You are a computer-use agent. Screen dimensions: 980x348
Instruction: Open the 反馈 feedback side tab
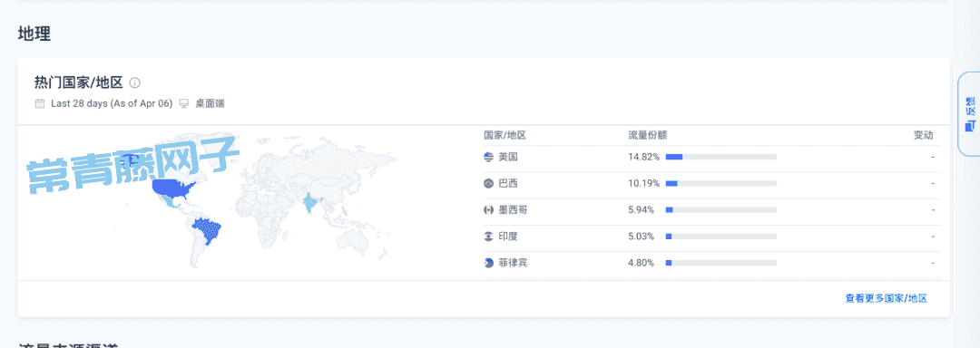pos(969,113)
